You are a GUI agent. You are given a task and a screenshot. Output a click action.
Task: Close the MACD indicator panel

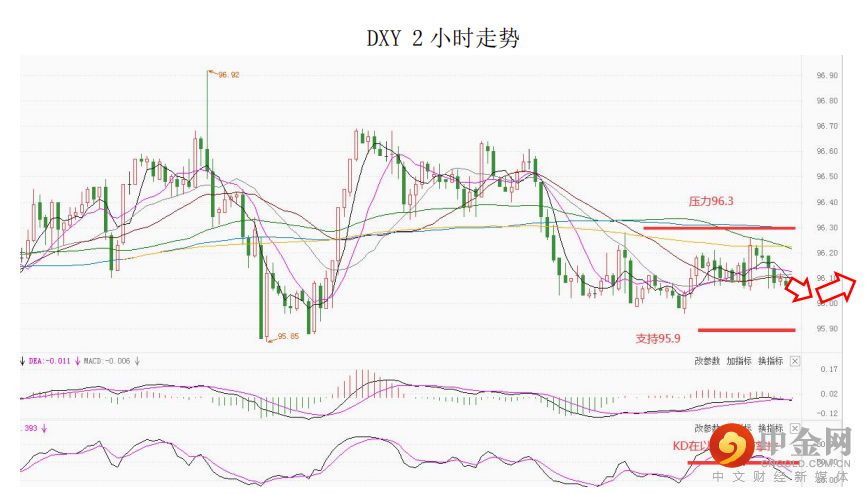click(x=795, y=361)
